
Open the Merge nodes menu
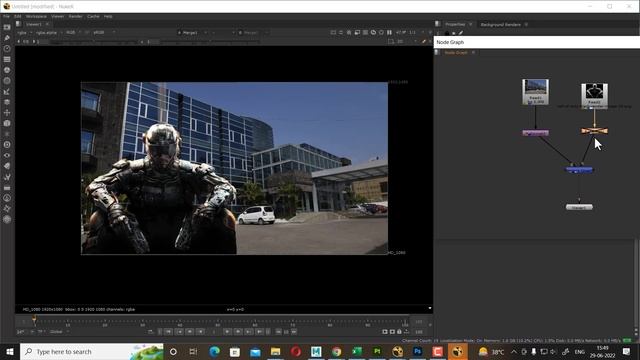(x=7, y=102)
